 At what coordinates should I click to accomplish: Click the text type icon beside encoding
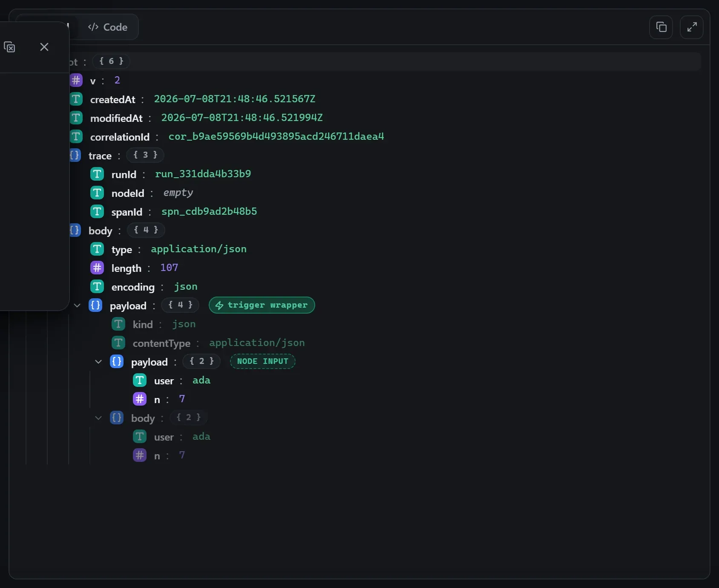coord(97,286)
